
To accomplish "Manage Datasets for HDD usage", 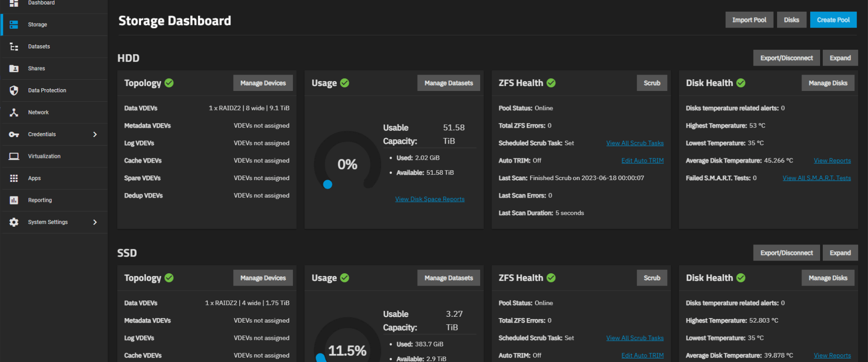I will 448,83.
